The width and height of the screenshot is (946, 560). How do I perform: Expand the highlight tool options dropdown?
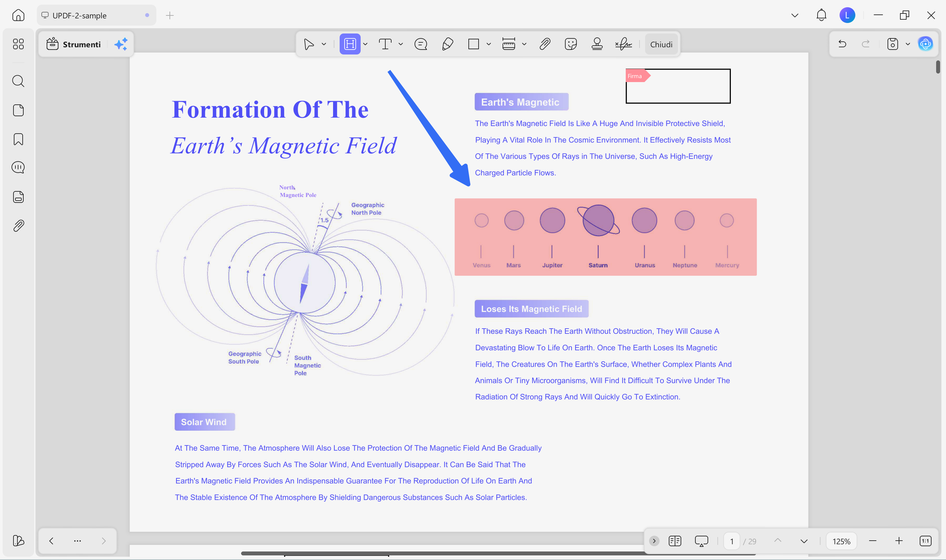[365, 44]
